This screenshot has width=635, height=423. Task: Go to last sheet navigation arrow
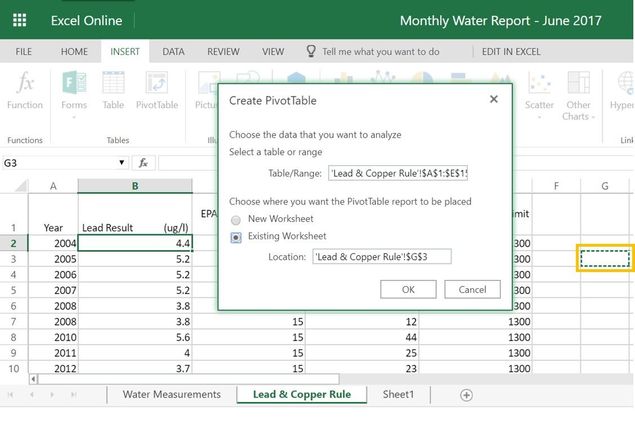pos(73,394)
